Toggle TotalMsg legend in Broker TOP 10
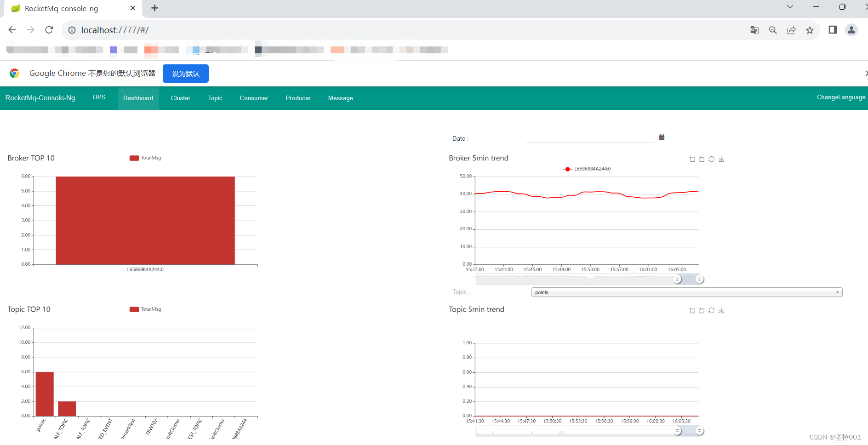Image resolution: width=868 pixels, height=445 pixels. tap(145, 158)
